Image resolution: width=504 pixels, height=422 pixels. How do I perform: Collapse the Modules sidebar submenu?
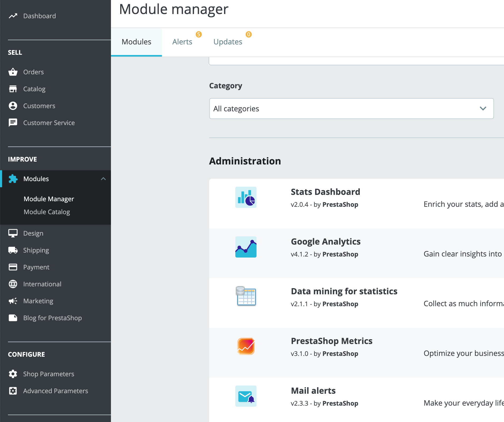tap(103, 179)
